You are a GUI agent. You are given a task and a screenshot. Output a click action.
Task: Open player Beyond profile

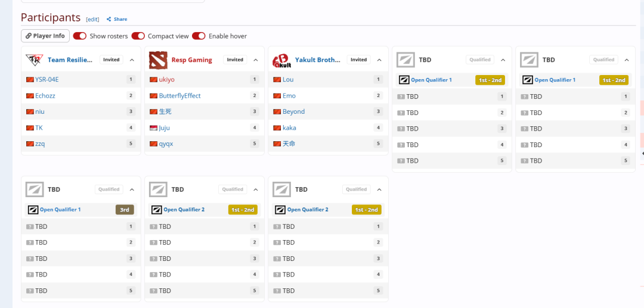click(293, 111)
